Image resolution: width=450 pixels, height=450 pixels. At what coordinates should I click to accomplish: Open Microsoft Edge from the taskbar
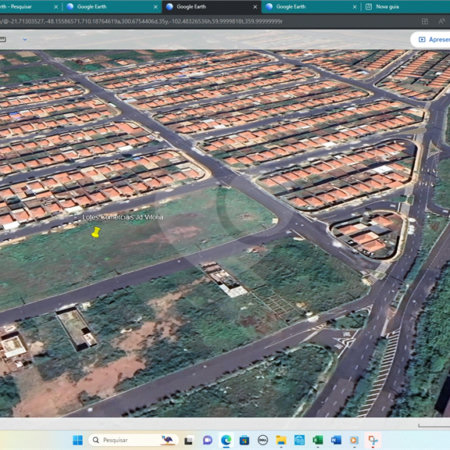point(226,440)
